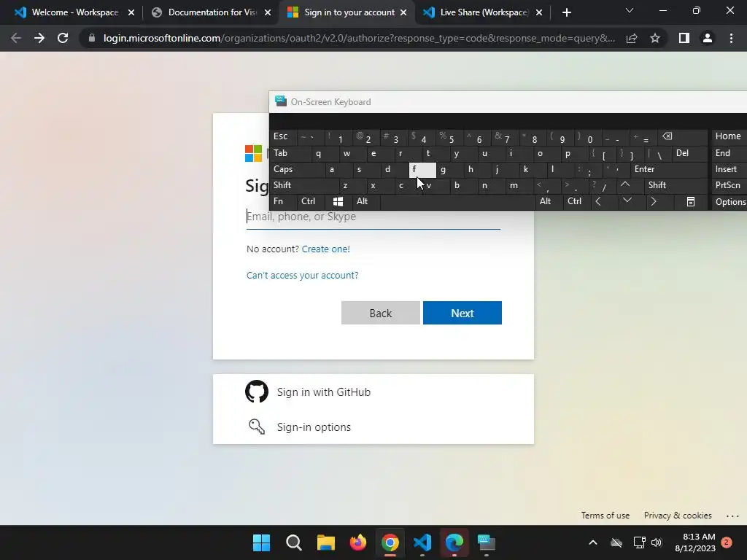Screen dimensions: 747x560
Task: Open the footer ellipsis more options
Action: point(732,516)
